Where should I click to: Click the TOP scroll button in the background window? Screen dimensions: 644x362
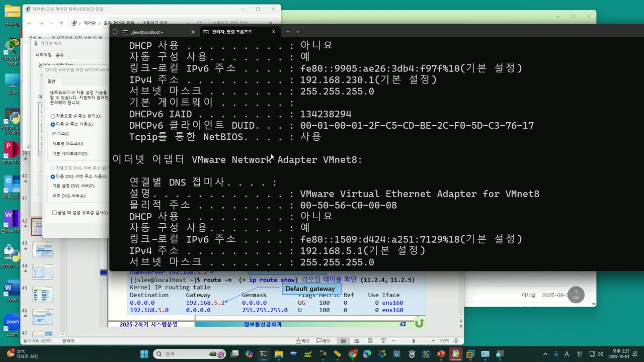[576, 295]
